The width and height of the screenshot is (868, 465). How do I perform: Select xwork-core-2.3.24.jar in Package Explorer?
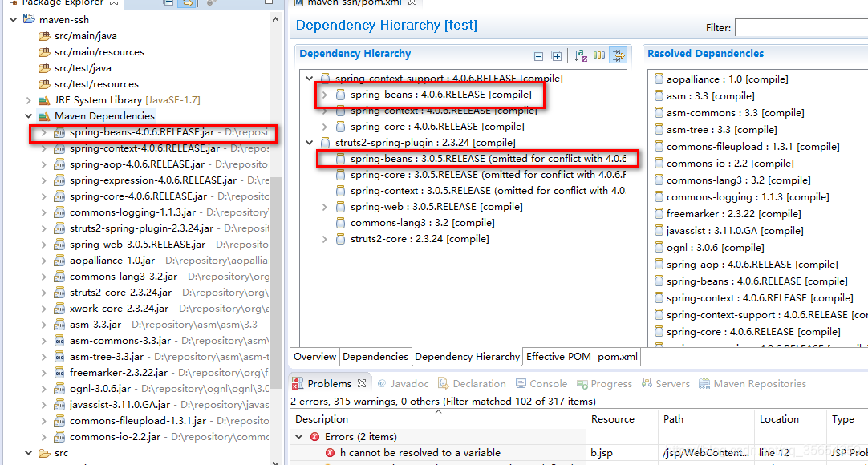click(119, 309)
